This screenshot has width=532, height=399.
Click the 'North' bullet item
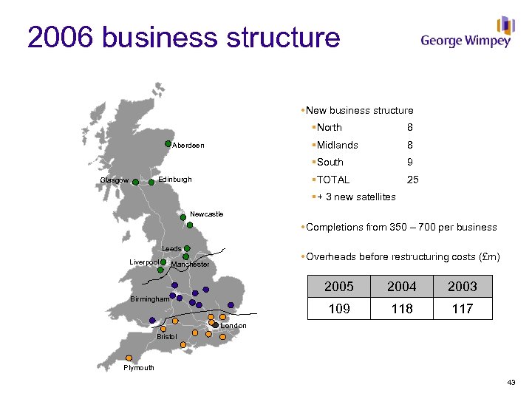[329, 127]
